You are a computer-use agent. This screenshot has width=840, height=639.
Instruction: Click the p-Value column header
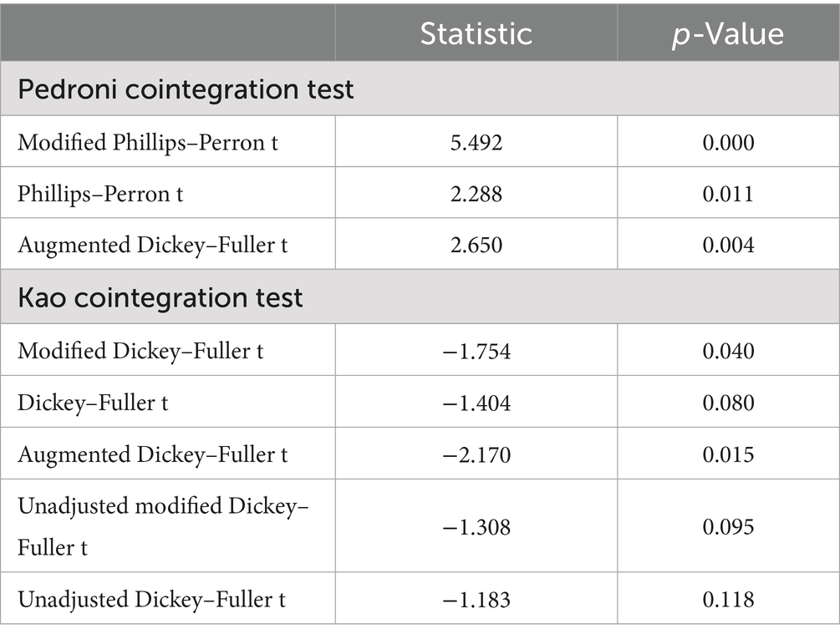coord(728,33)
